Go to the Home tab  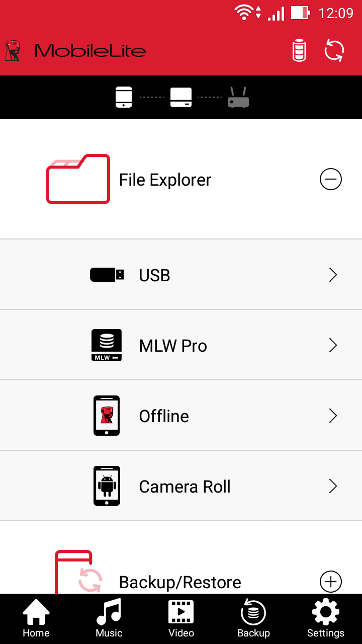click(x=36, y=619)
